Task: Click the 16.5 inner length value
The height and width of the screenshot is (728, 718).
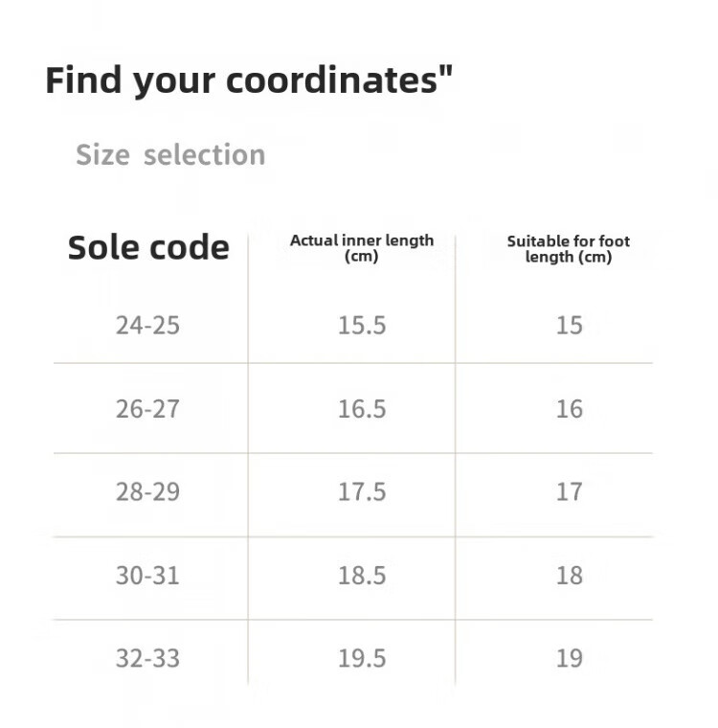Action: pyautogui.click(x=362, y=409)
